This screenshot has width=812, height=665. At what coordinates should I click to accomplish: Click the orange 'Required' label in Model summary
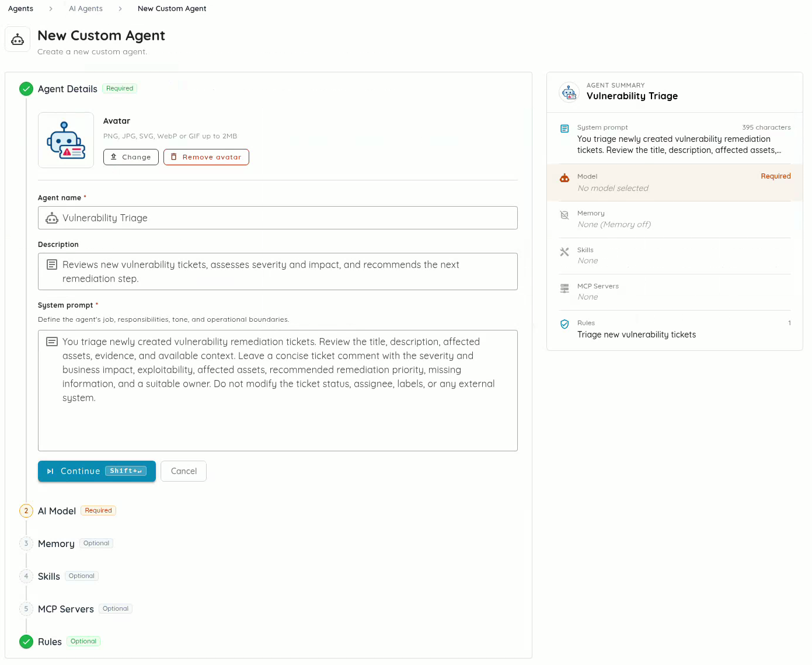point(776,176)
